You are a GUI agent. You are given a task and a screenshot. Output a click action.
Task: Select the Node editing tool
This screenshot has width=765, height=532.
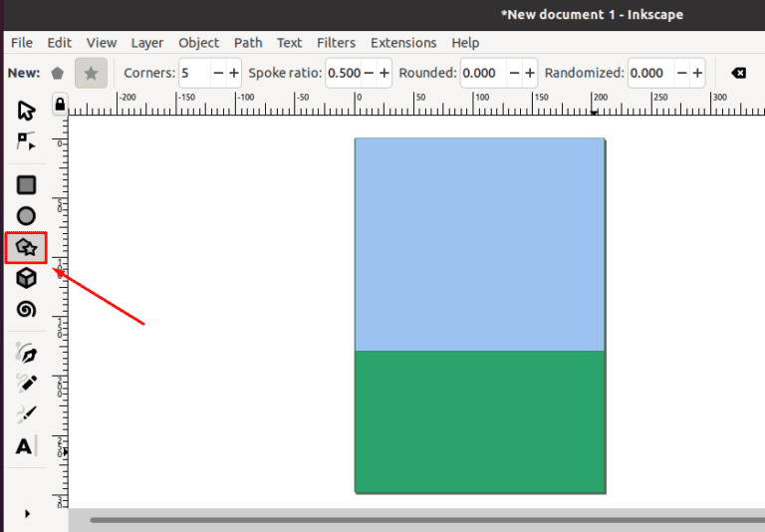coord(26,141)
